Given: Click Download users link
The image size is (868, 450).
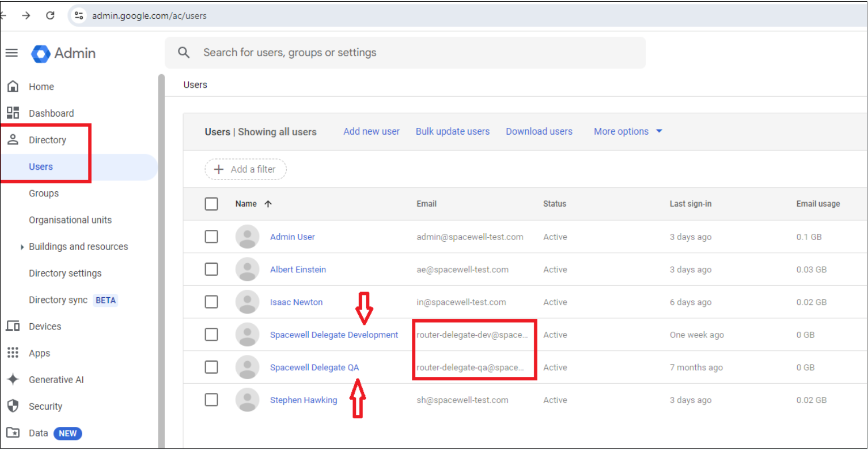Looking at the screenshot, I should (x=539, y=131).
